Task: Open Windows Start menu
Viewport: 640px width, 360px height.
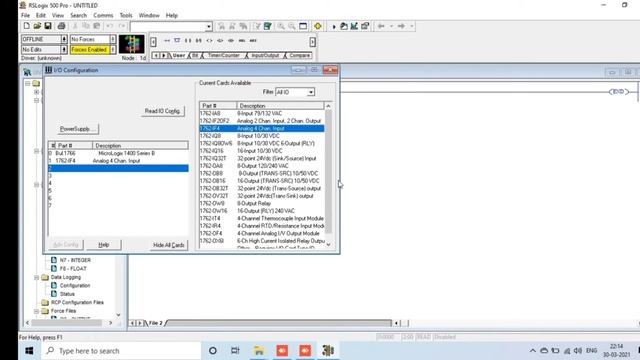Action: coord(29,351)
